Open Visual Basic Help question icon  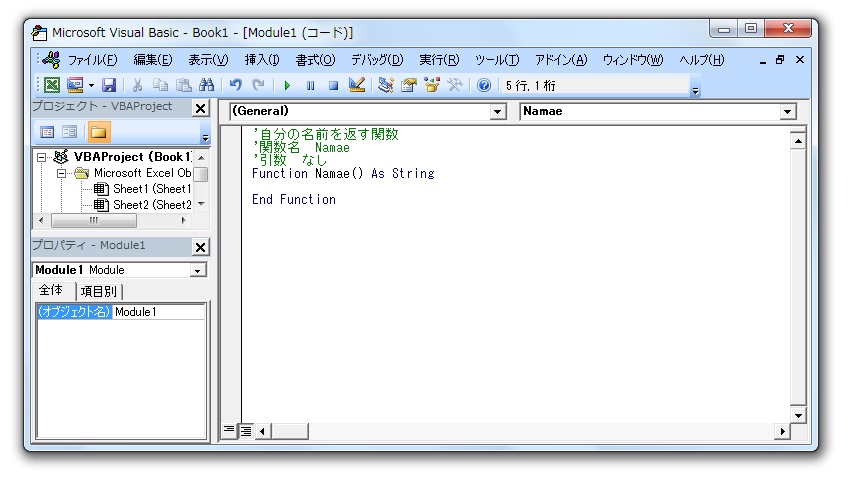(484, 85)
